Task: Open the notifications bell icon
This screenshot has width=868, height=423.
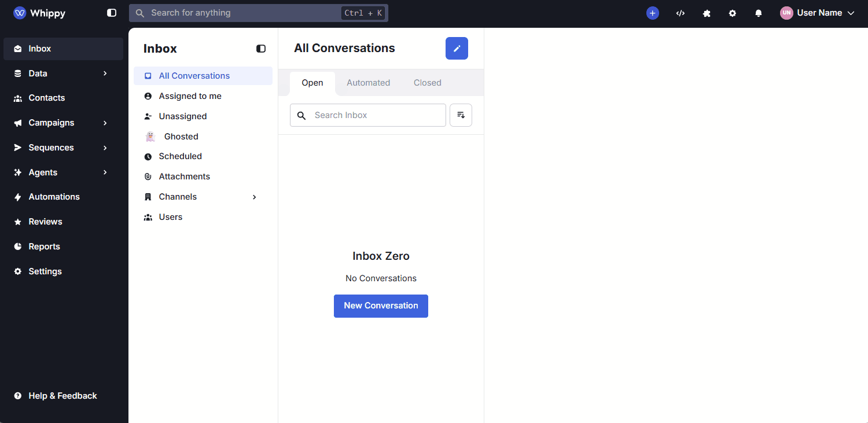Action: click(759, 13)
